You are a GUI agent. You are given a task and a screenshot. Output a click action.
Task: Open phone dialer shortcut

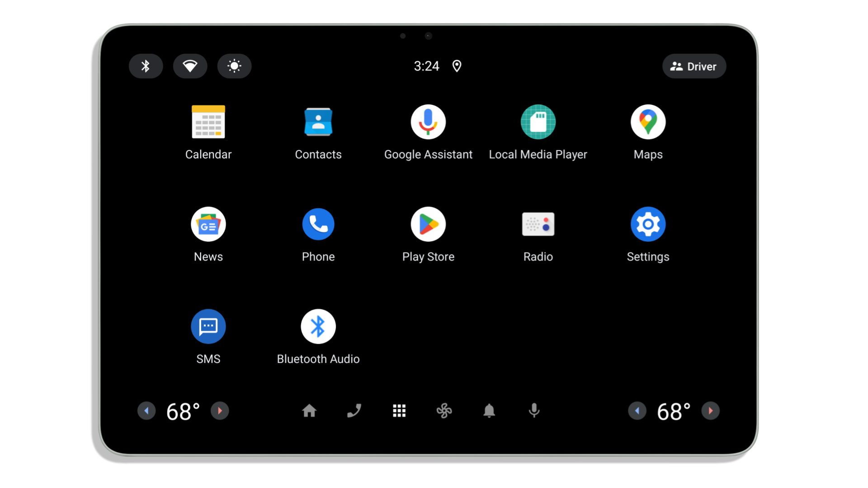pos(354,411)
